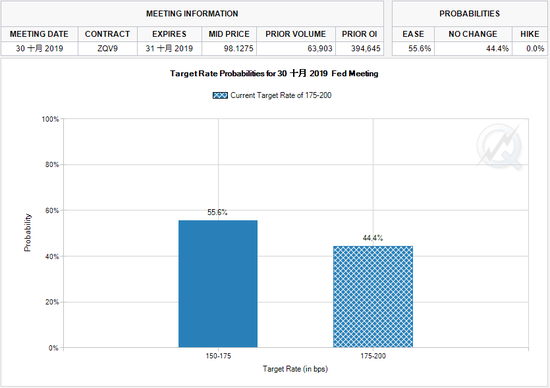Click the PRIOR VOLUME column header
The height and width of the screenshot is (388, 550).
click(296, 34)
